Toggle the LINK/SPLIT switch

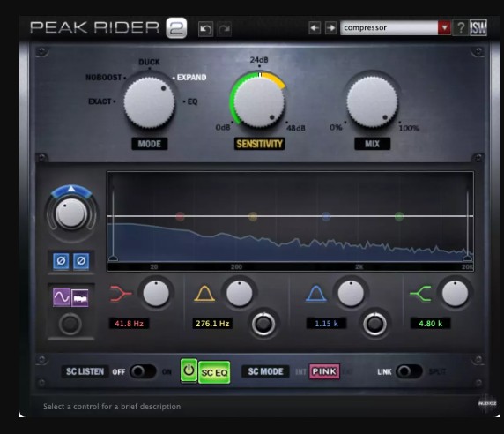pyautogui.click(x=410, y=371)
